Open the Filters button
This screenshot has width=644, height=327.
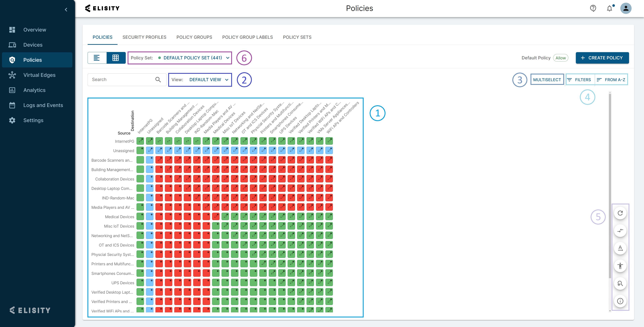point(580,80)
